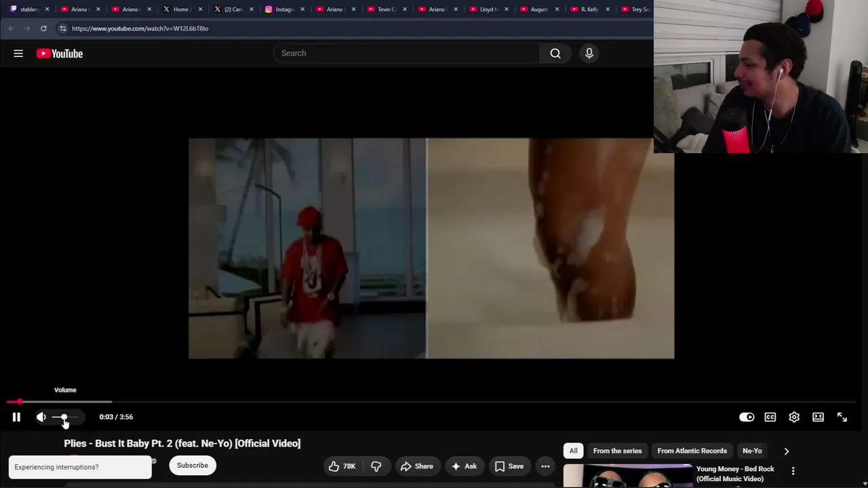Viewport: 868px width, 488px height.
Task: Open more actions three-dot menu
Action: pyautogui.click(x=545, y=466)
